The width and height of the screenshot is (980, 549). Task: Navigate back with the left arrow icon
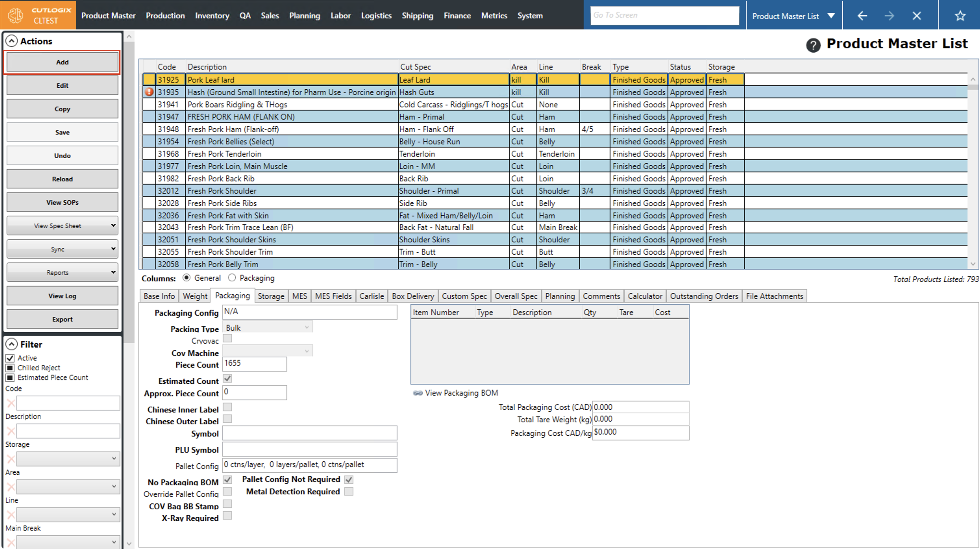[862, 16]
